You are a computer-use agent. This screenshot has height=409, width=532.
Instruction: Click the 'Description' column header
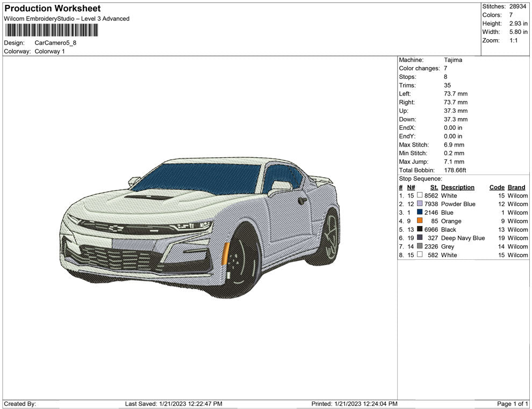pyautogui.click(x=458, y=187)
